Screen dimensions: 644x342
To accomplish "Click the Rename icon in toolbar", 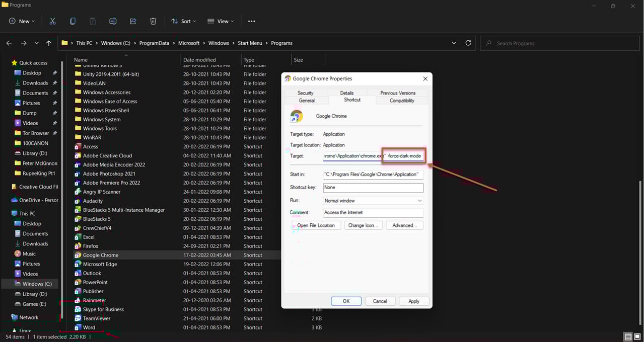I will coord(113,21).
